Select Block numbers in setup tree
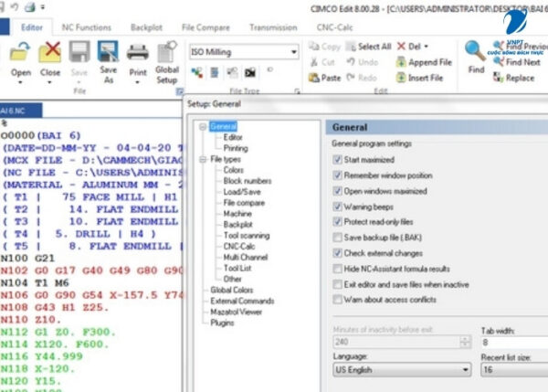548x392 pixels. coord(248,181)
